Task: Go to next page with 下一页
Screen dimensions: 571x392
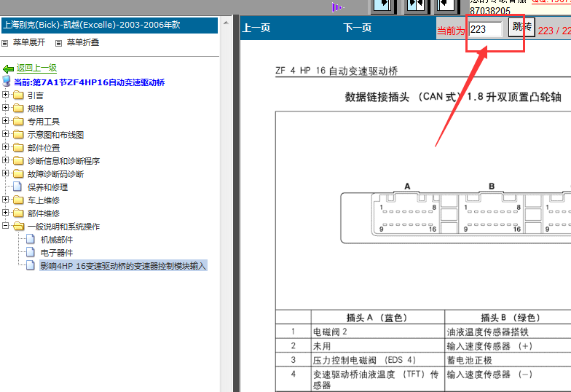Action: [x=357, y=28]
